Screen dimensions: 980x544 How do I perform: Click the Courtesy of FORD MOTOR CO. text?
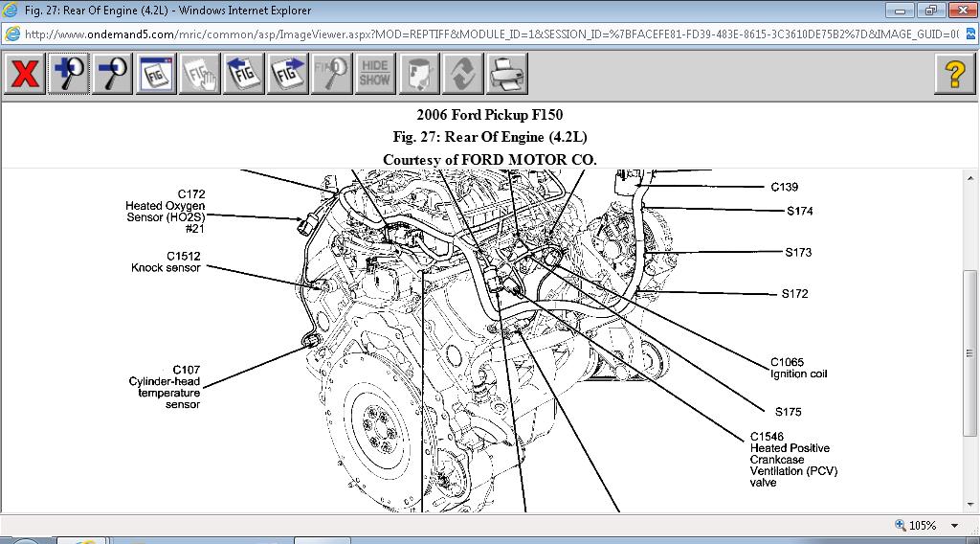(489, 160)
